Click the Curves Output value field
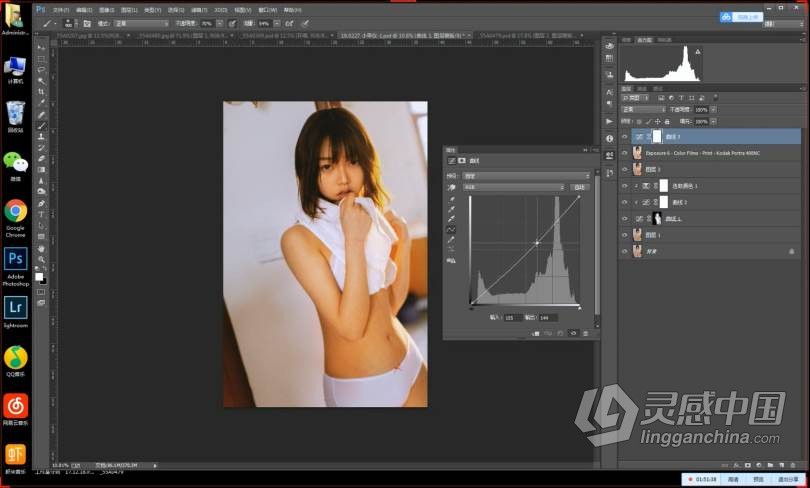The width and height of the screenshot is (810, 488). pos(548,318)
